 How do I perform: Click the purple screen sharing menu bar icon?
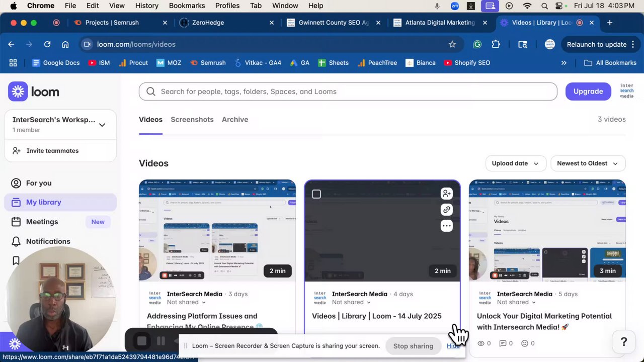click(490, 6)
